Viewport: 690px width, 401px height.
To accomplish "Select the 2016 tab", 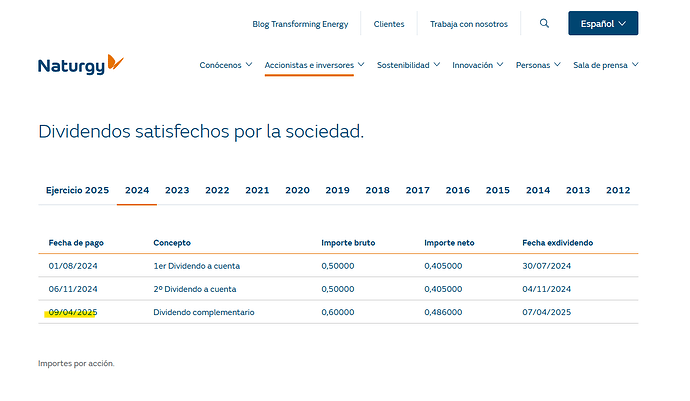I will 458,190.
